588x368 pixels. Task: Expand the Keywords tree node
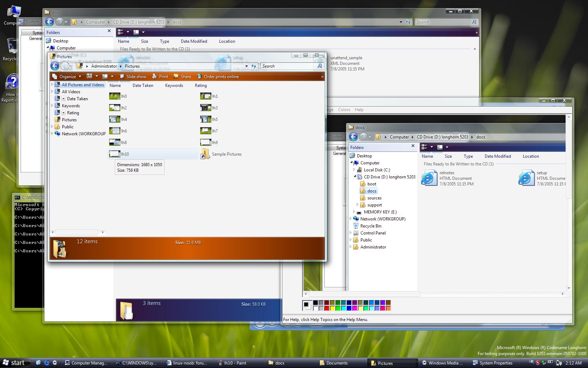[52, 105]
